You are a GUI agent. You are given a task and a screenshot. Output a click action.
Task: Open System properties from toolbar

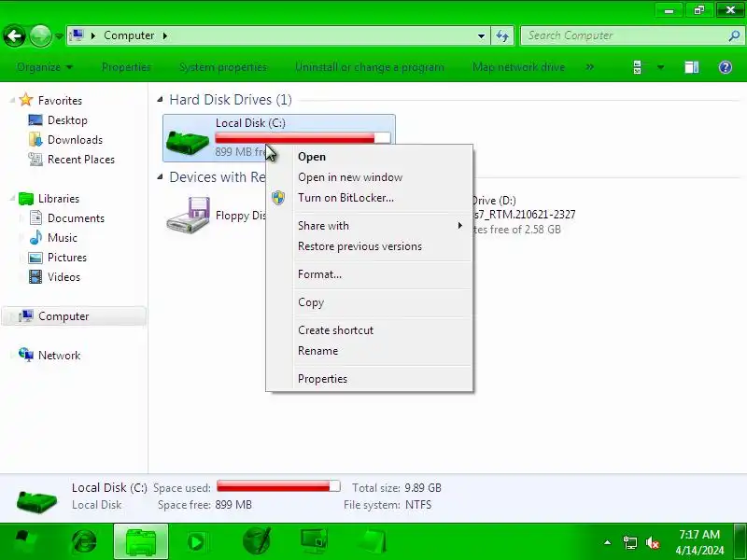pyautogui.click(x=223, y=67)
